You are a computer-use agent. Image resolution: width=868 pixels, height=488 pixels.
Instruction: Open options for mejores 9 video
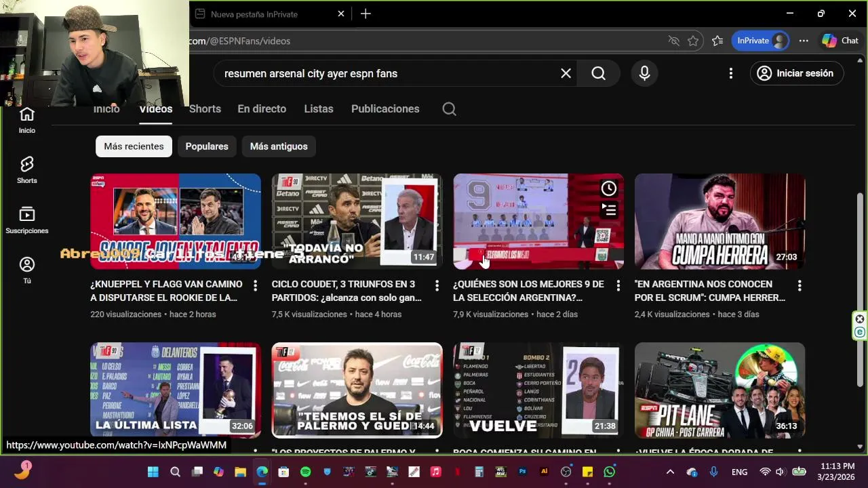(618, 285)
